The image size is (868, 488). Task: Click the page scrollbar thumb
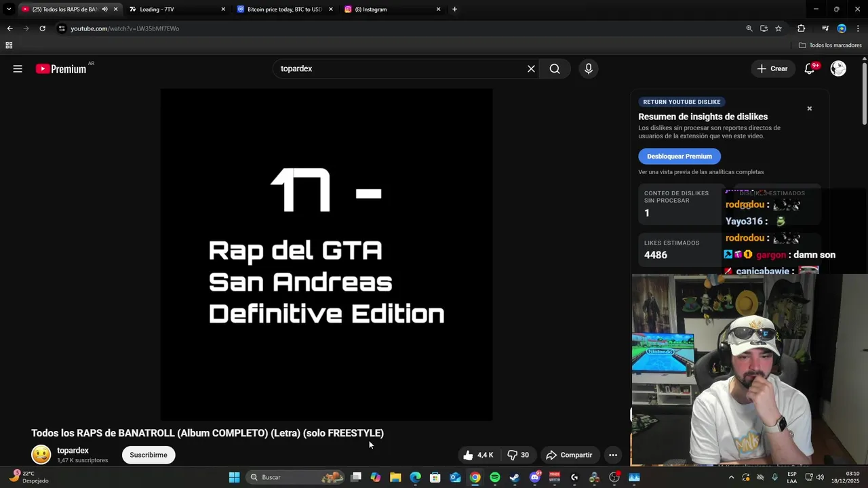(x=865, y=93)
